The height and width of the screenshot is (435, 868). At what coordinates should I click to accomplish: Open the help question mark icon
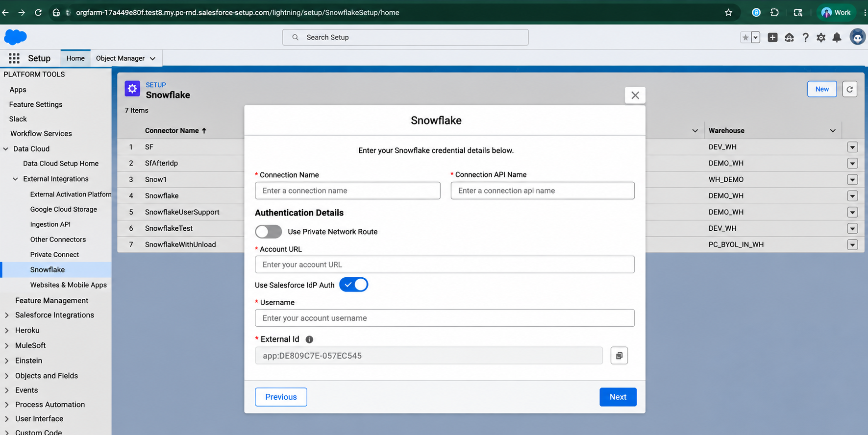point(805,38)
